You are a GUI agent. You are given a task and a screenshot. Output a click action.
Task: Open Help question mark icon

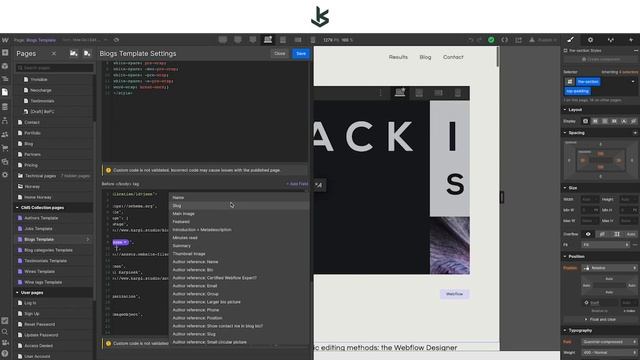[x=5, y=353]
